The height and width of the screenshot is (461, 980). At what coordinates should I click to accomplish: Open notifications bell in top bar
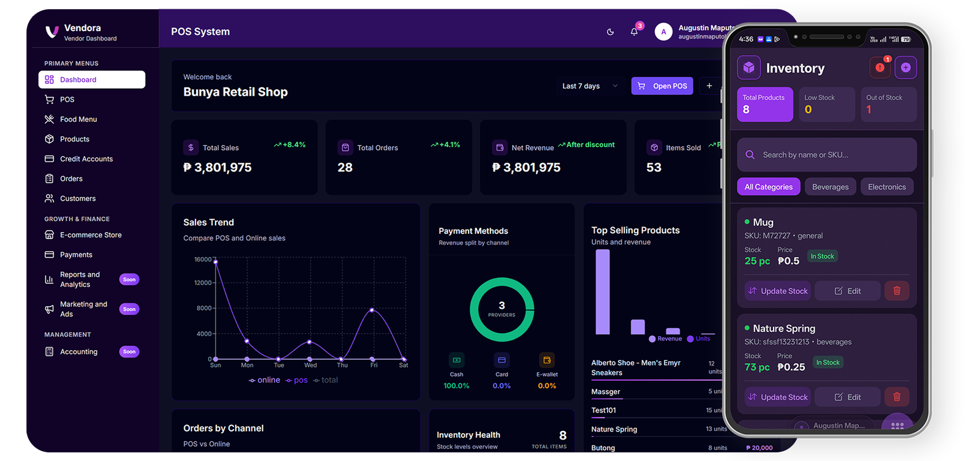(x=634, y=32)
